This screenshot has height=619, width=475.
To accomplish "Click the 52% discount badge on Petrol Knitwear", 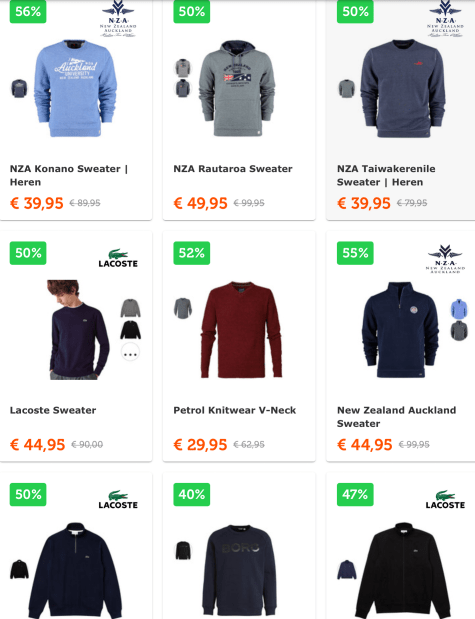I will click(x=192, y=253).
